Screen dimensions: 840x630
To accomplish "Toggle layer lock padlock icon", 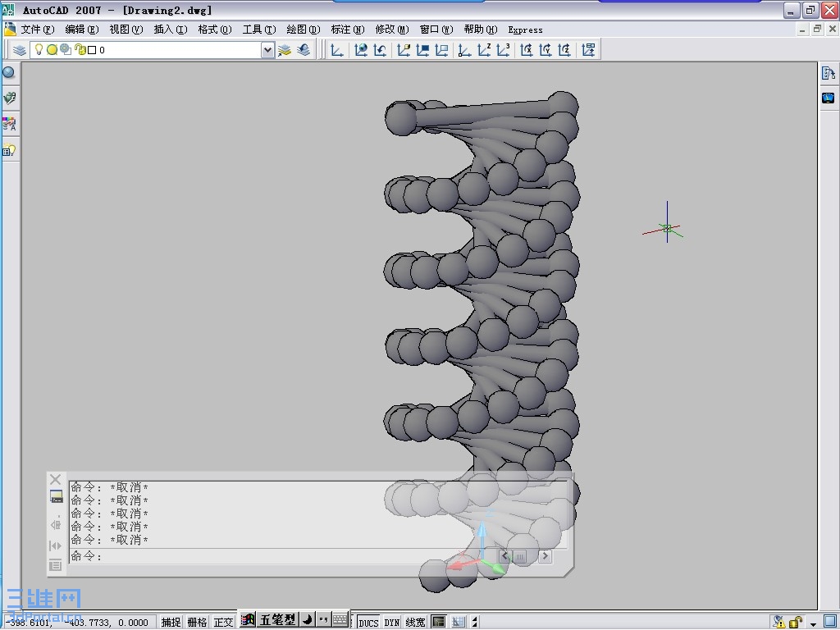I will pos(80,49).
